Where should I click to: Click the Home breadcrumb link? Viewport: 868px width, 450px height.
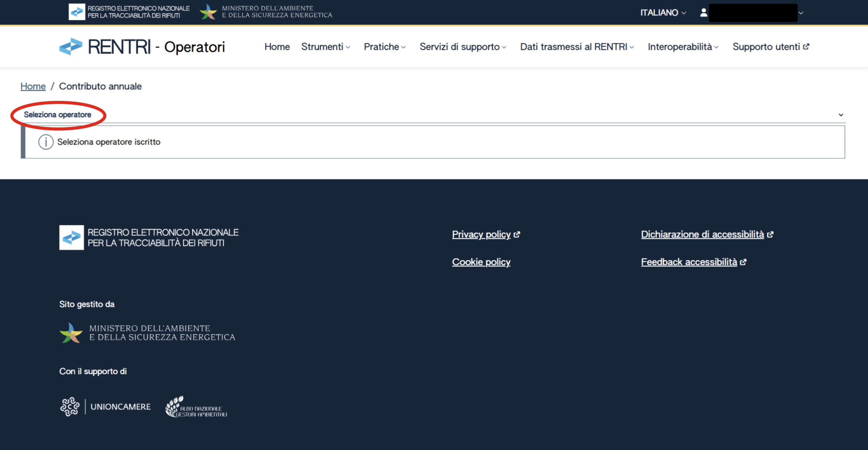[x=33, y=86]
